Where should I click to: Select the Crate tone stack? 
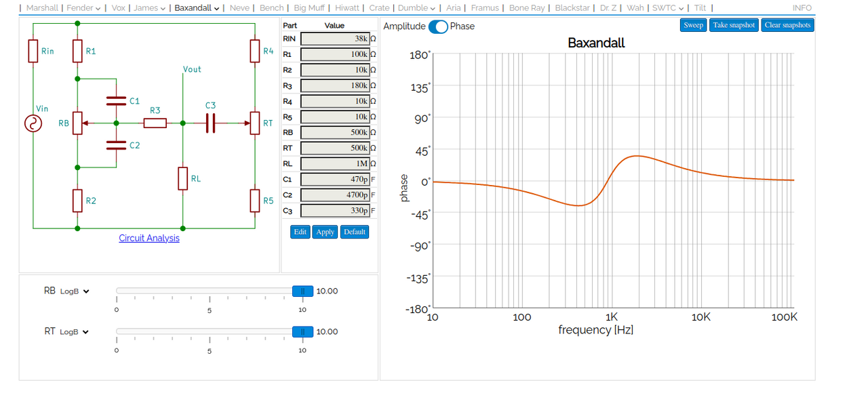(x=380, y=8)
